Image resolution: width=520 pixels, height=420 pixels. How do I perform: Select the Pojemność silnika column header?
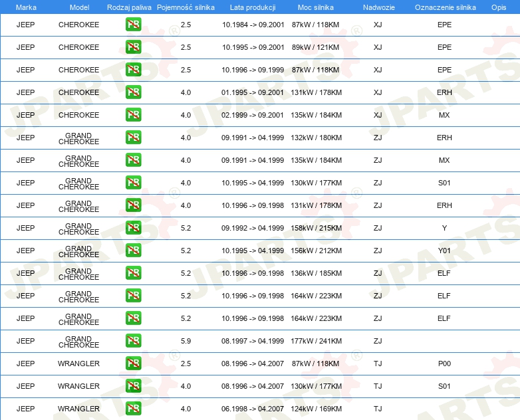pyautogui.click(x=186, y=7)
